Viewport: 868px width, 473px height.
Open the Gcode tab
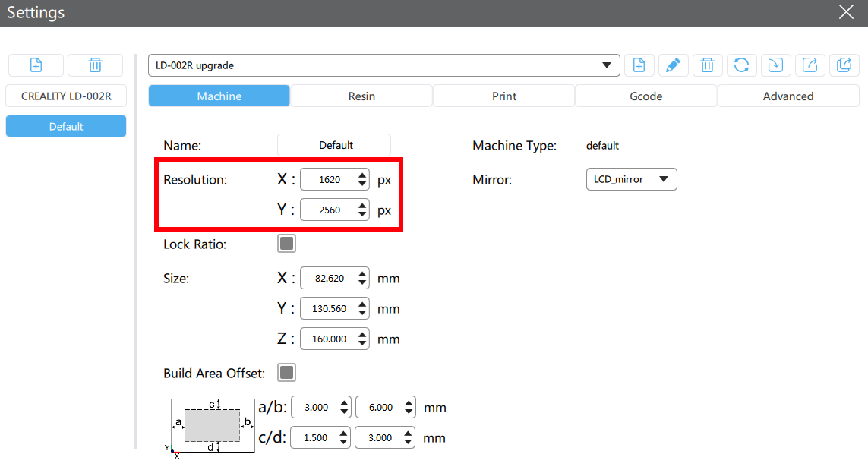(x=645, y=96)
